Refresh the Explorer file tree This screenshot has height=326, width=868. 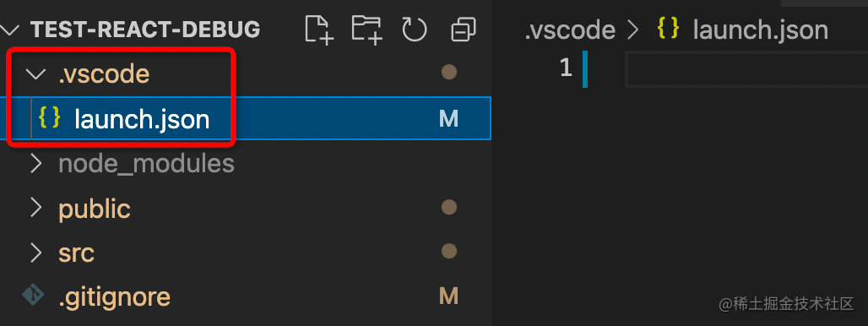point(415,30)
